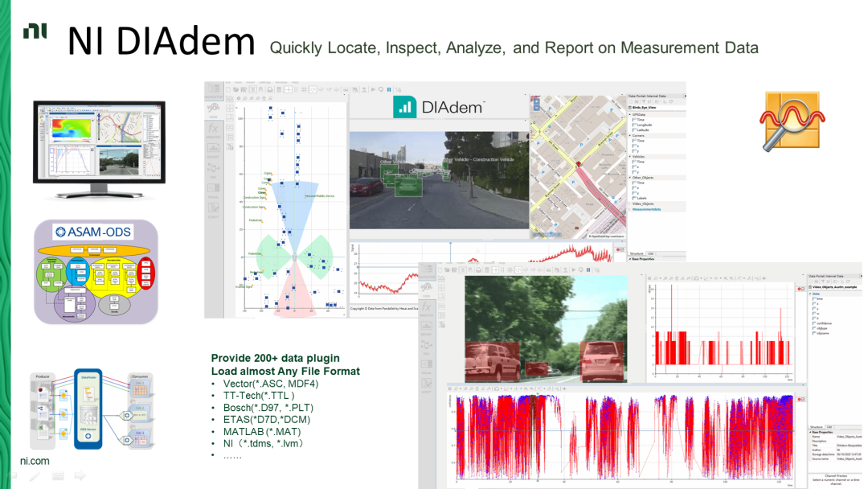This screenshot has width=868, height=489.
Task: Click the tree-lined road video in lower window
Action: (x=546, y=329)
